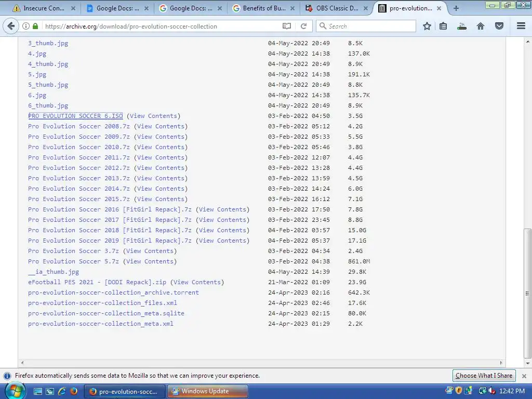View Contents of Pro Evolution Soccer 3.7z
The width and height of the screenshot is (532, 399).
click(x=150, y=251)
